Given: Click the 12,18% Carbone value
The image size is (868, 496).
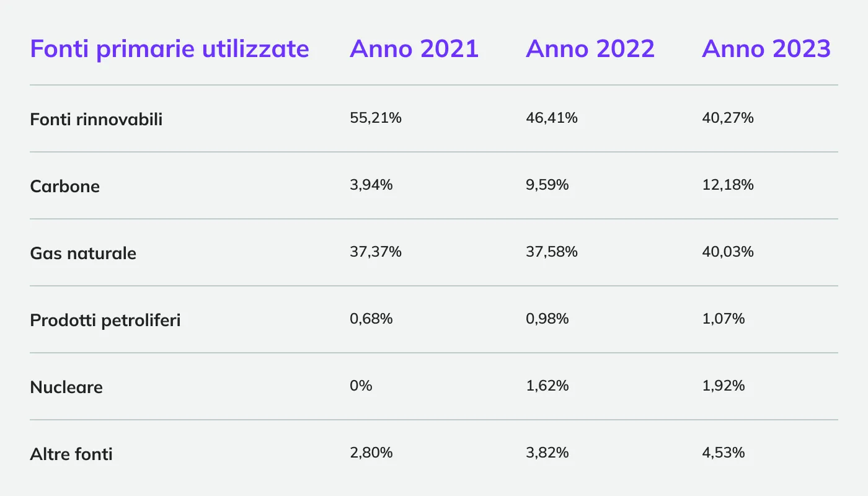Looking at the screenshot, I should tap(728, 185).
